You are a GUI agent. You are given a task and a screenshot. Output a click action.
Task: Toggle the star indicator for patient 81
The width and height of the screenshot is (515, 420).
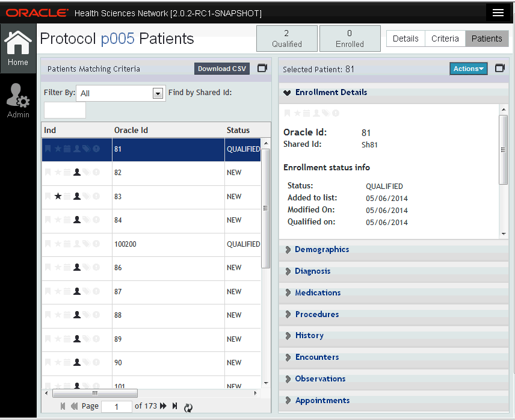click(x=58, y=149)
